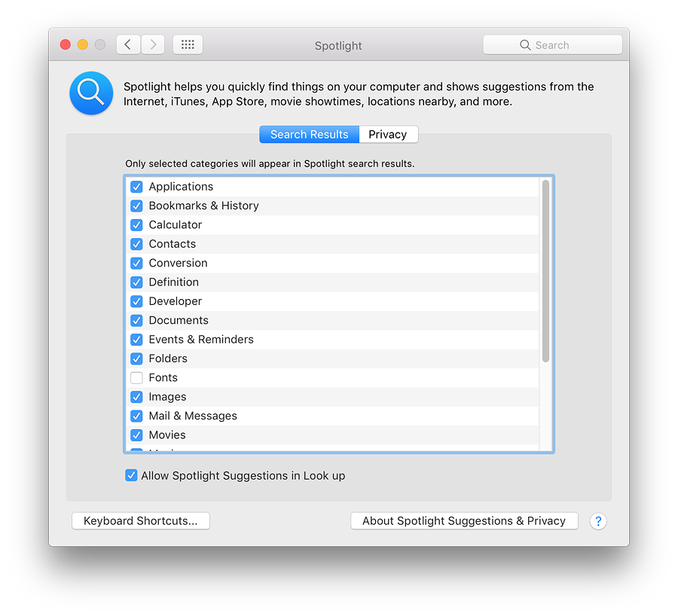This screenshot has height=616, width=678.
Task: Uncheck the Images category
Action: (136, 397)
